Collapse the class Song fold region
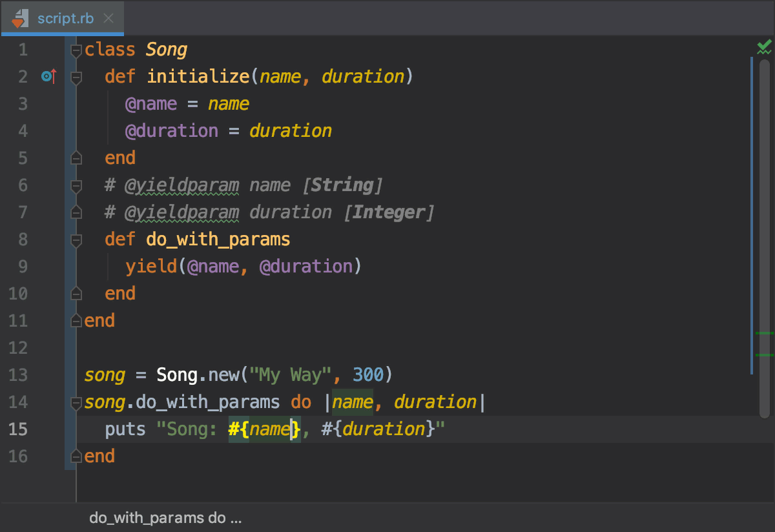The width and height of the screenshot is (775, 532). pos(76,49)
